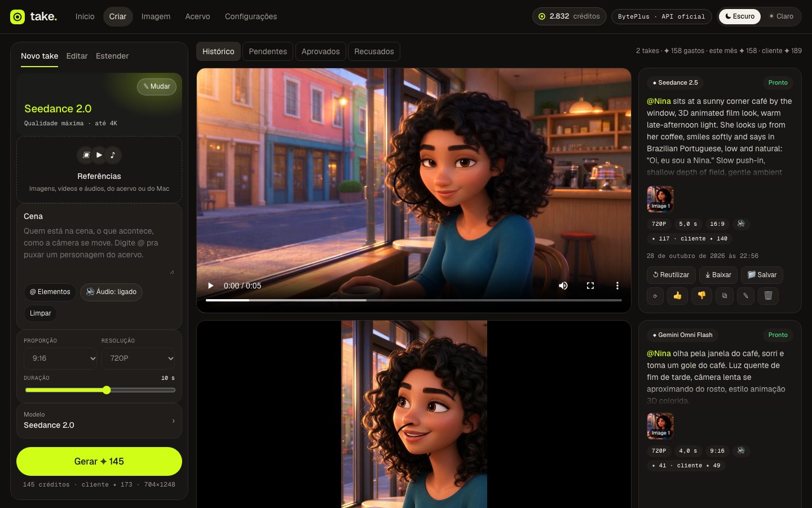Play the first video take
Viewport: 812px width, 508px height.
click(211, 286)
